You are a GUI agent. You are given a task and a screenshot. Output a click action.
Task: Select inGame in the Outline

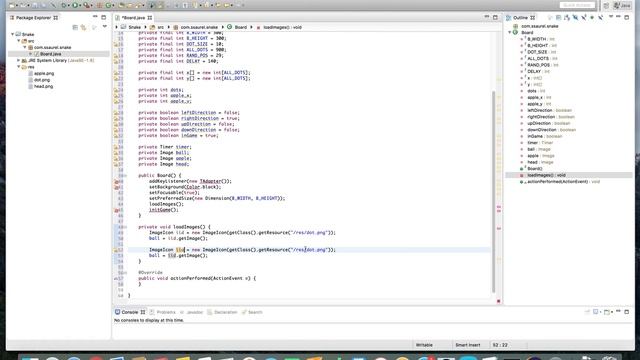click(535, 136)
